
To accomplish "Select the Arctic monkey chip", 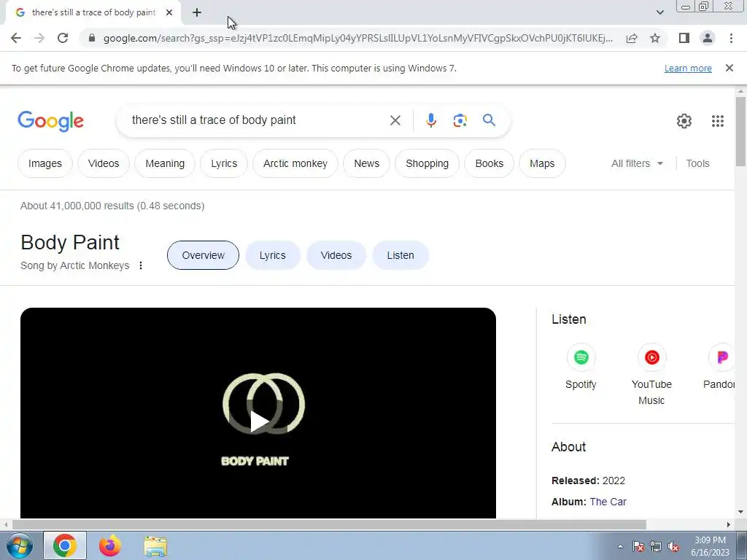I will (295, 163).
